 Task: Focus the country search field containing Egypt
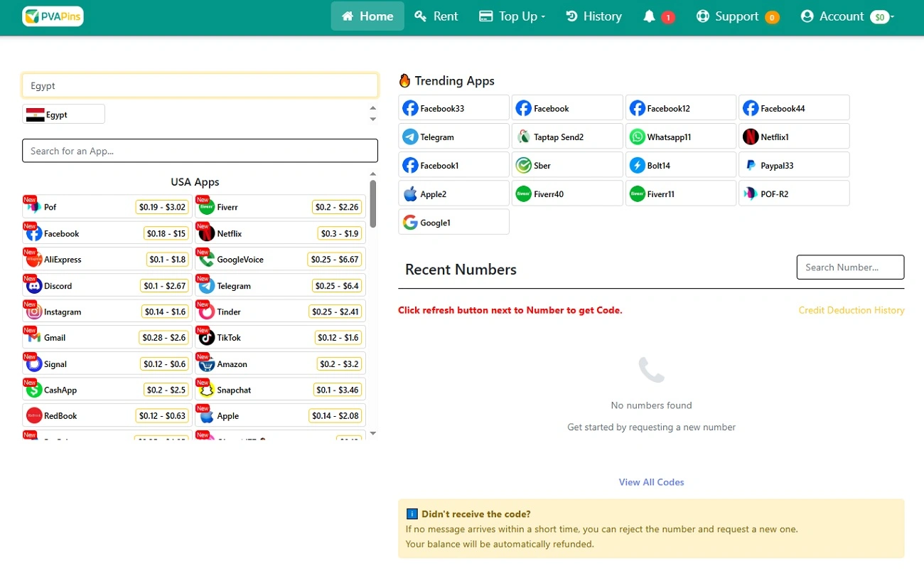200,85
